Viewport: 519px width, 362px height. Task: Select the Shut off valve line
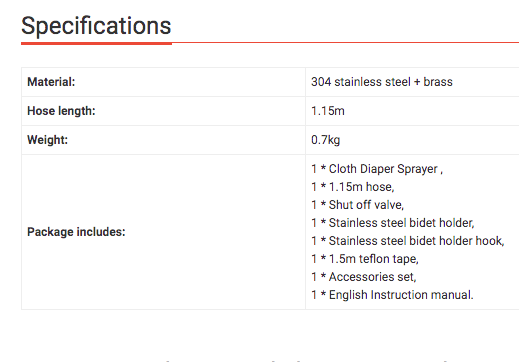tap(357, 205)
